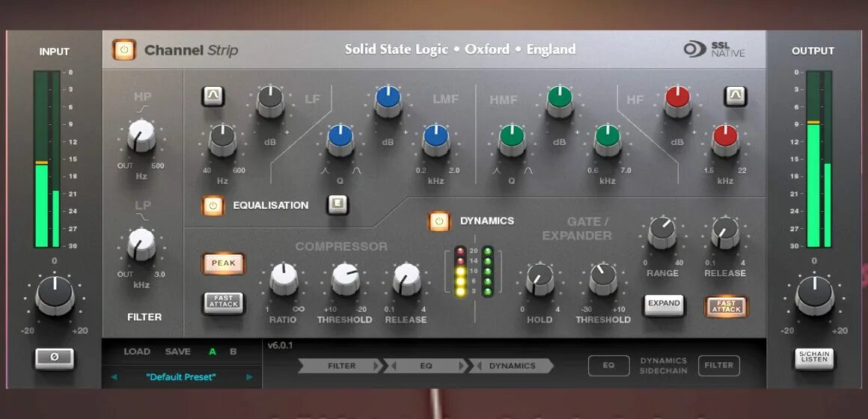
Task: Click the v6.0.1 version text
Action: pos(280,346)
